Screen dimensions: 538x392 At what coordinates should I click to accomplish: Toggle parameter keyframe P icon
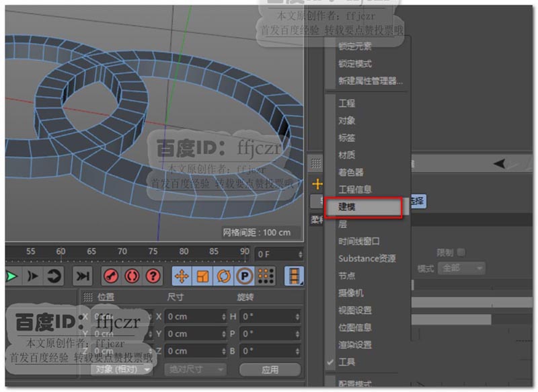coord(244,276)
